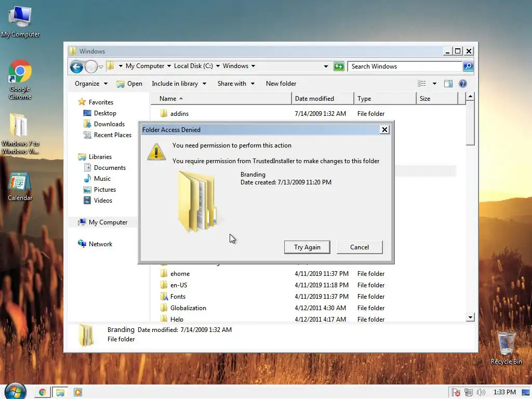Sort by the Date modified column
Screen dimensions: 532x399
point(322,98)
